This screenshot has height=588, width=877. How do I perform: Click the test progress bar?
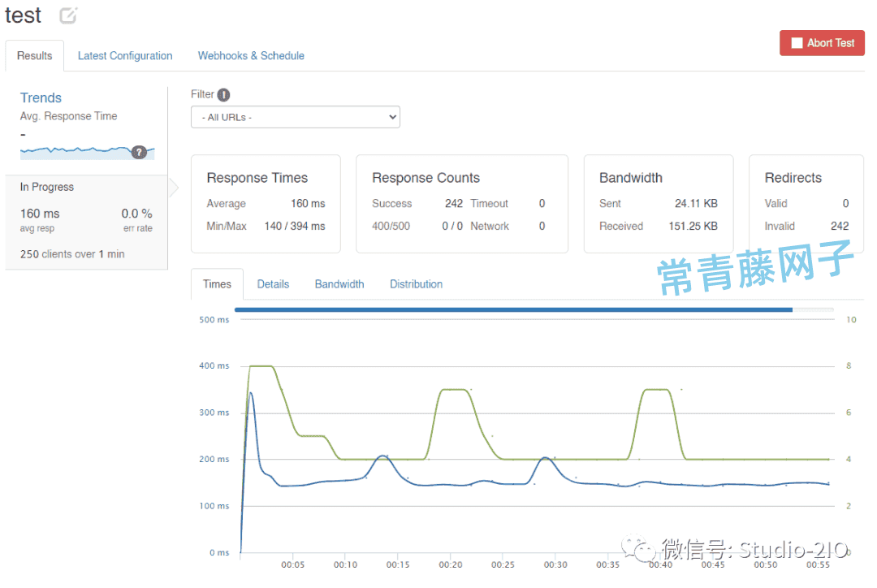534,309
